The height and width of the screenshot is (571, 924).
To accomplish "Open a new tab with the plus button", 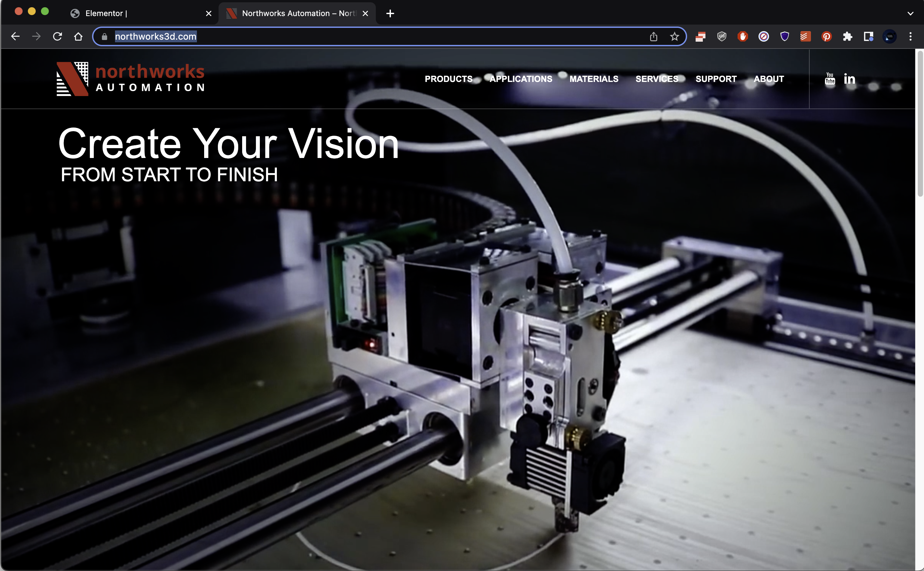I will click(x=390, y=13).
